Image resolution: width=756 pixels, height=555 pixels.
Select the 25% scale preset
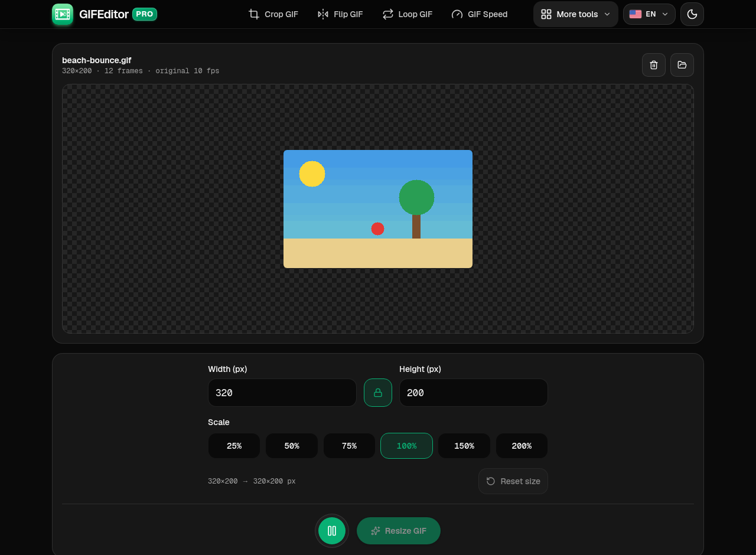[234, 446]
